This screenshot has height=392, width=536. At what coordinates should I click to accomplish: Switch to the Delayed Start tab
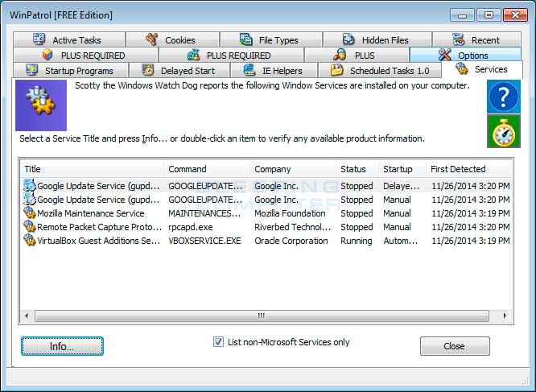pyautogui.click(x=179, y=70)
